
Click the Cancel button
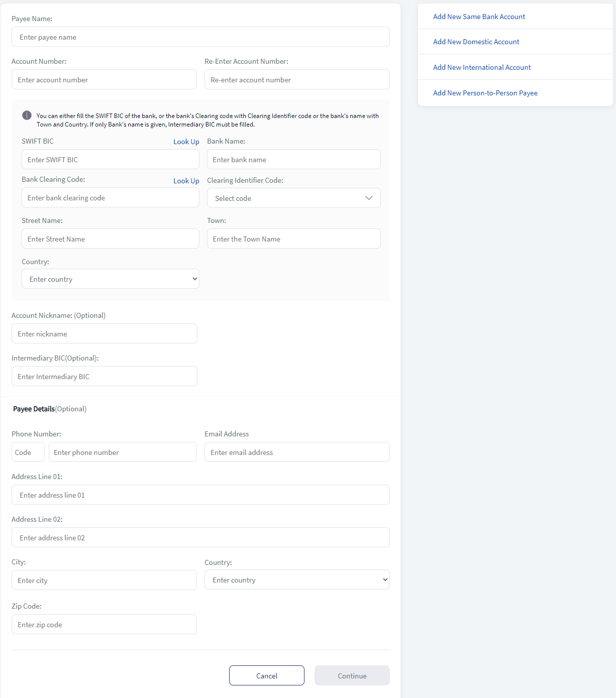point(267,675)
